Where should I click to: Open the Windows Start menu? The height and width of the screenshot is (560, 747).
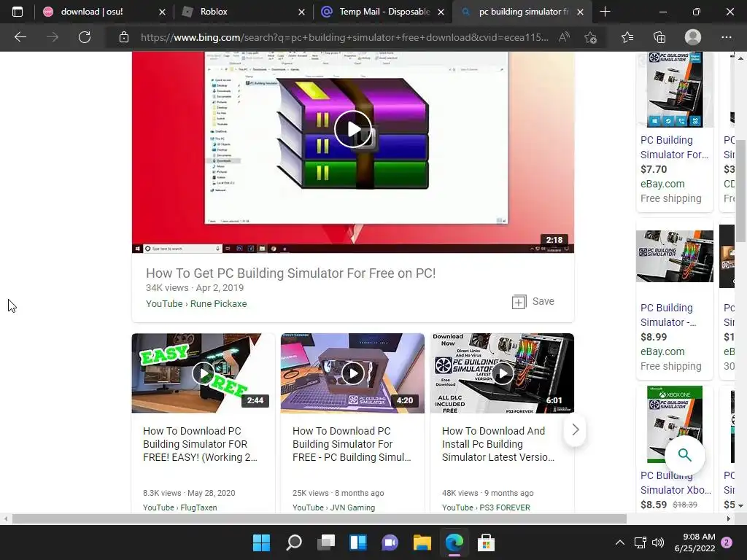tap(262, 542)
